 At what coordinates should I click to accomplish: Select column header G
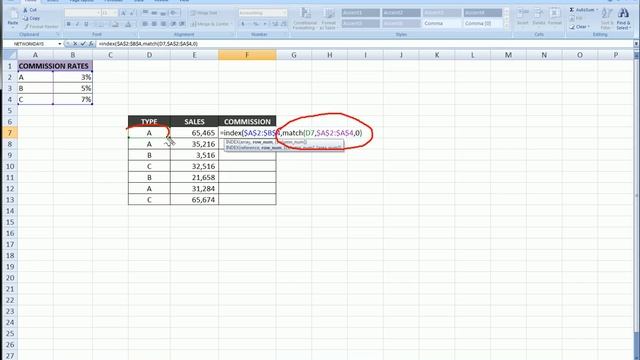click(x=293, y=55)
